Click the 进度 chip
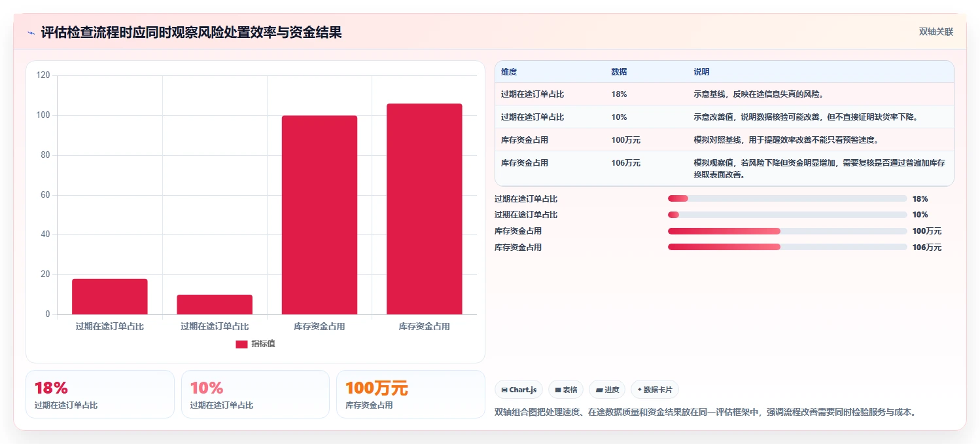This screenshot has height=444, width=980. [607, 390]
